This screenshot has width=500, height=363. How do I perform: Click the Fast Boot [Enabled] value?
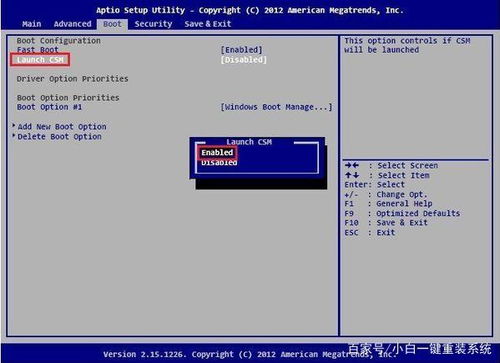point(242,50)
